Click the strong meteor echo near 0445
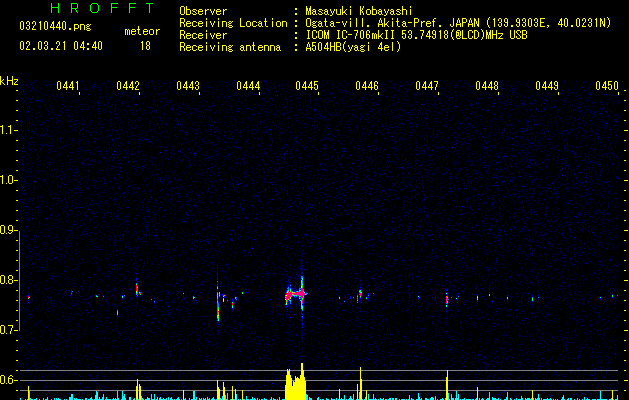629x400 pixels. [x=295, y=294]
